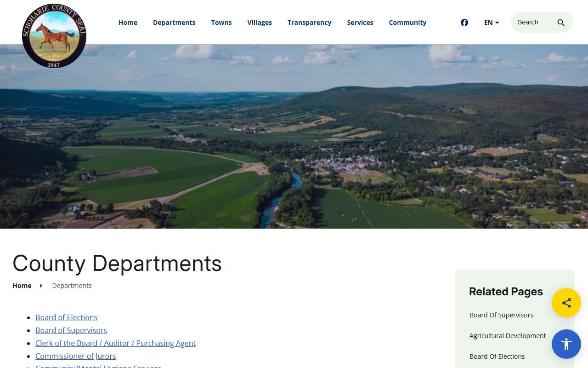Screen dimensions: 588x368
Task: Open the Transparency menu
Action: tap(309, 23)
